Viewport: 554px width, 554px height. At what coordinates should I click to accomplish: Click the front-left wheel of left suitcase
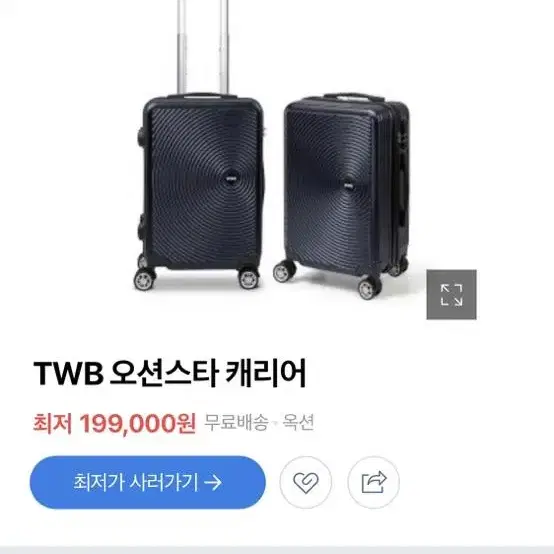pyautogui.click(x=145, y=278)
